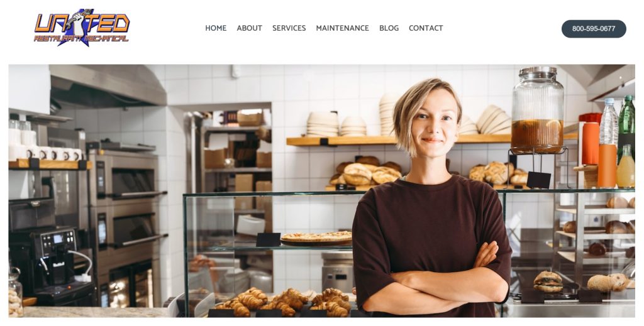Screen dimensions: 644x326
Task: Select MAINTENANCE in the navigation bar
Action: point(342,28)
